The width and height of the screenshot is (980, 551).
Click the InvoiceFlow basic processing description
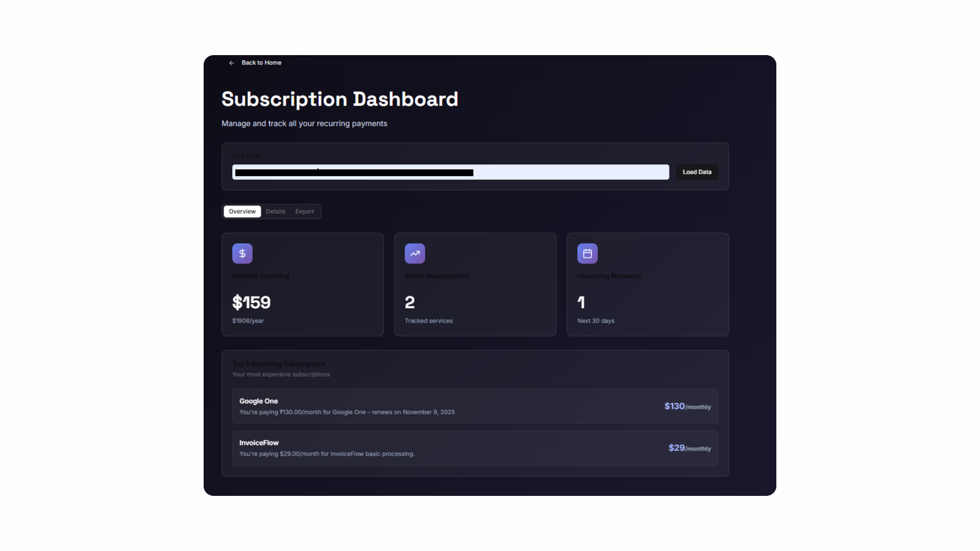click(x=327, y=454)
